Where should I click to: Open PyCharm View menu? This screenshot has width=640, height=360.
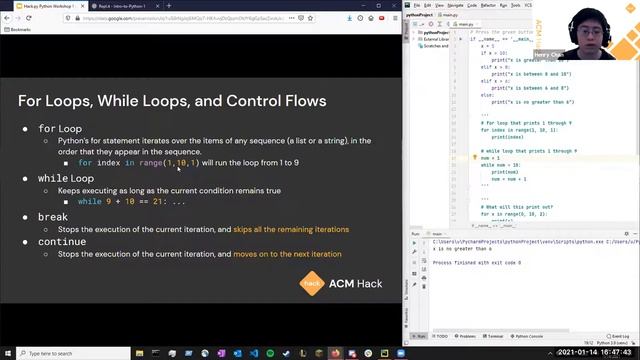click(439, 5)
